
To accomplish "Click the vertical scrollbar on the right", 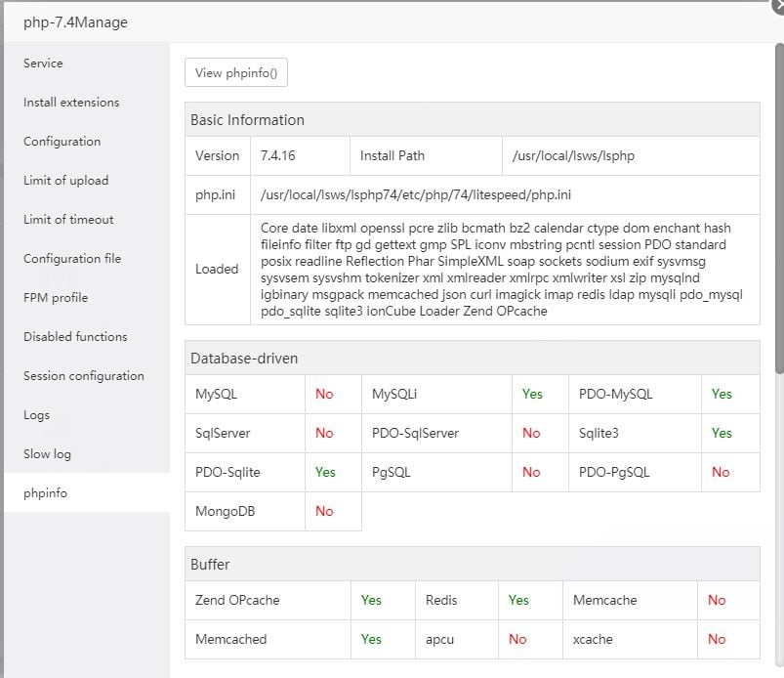I will (x=778, y=215).
